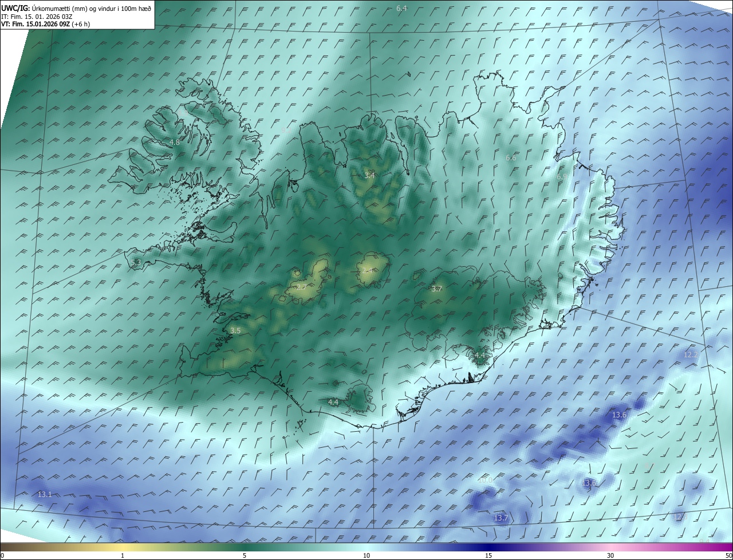
Task: Click the '0' label starting the colour scale
Action: [2, 555]
